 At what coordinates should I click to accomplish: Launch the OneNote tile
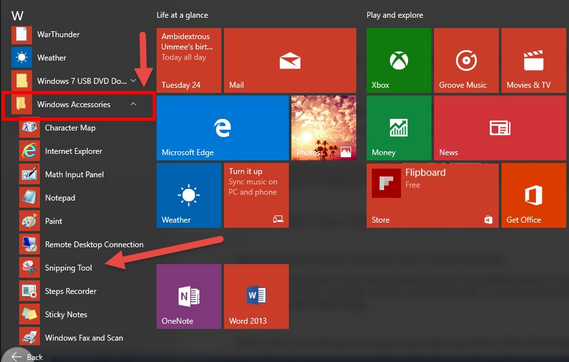[x=189, y=296]
